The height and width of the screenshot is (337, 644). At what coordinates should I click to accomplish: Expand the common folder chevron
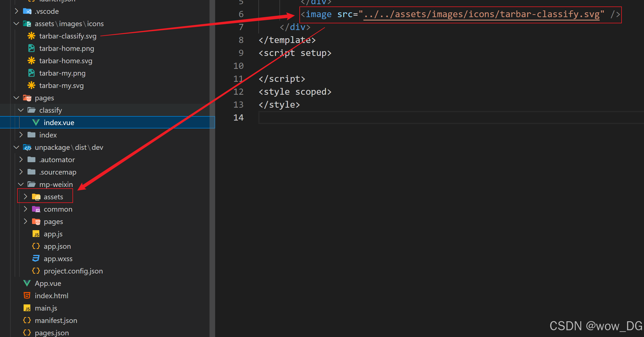(25, 209)
